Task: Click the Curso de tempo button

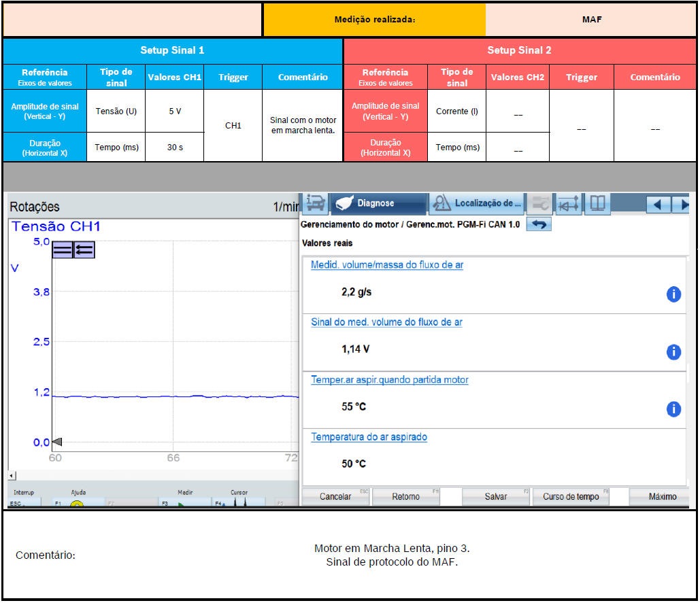Action: [570, 497]
